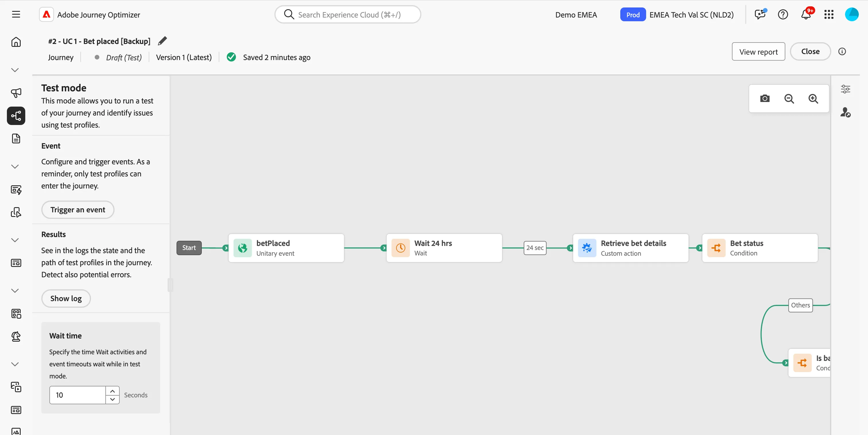Switch organization via Demo EMEA

tap(576, 14)
